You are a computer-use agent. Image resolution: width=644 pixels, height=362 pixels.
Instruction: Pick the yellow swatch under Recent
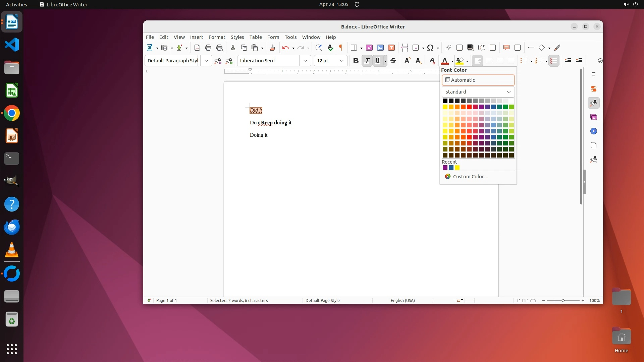457,168
